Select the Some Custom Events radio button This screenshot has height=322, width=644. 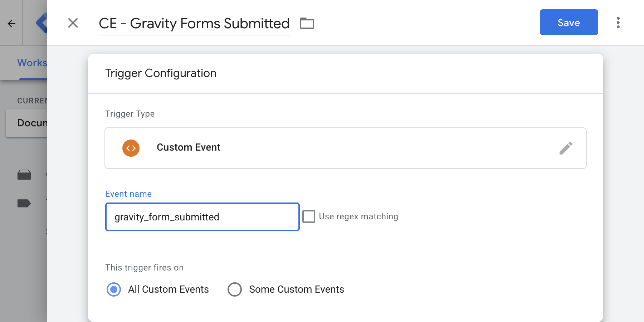coord(235,289)
